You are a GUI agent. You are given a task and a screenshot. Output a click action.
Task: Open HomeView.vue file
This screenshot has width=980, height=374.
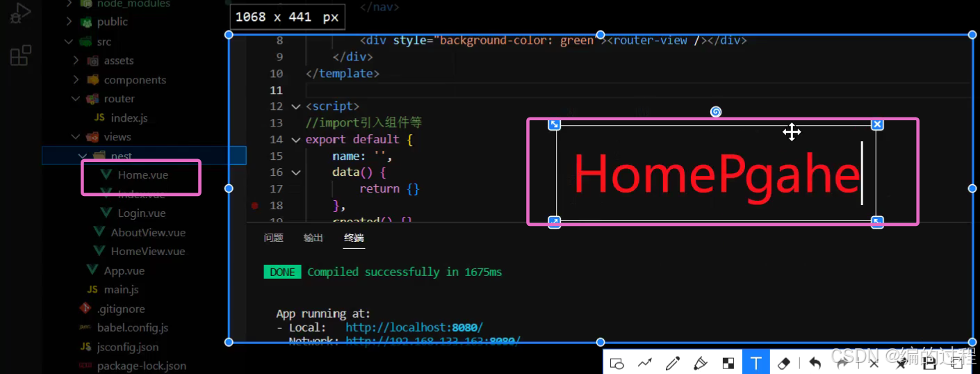click(148, 251)
